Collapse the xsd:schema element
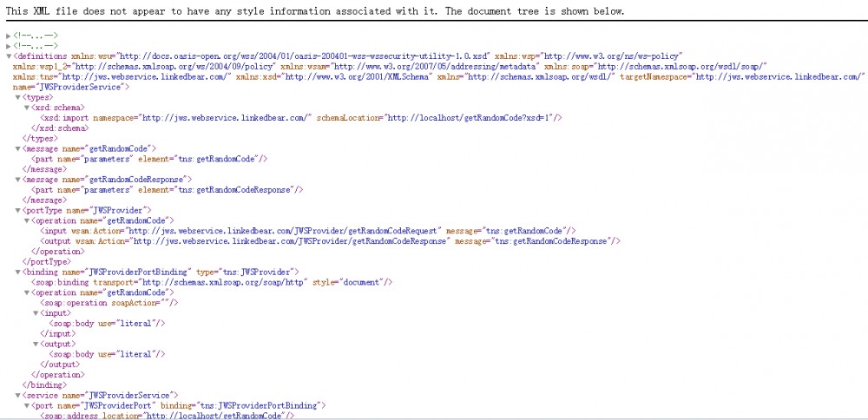This screenshot has height=420, width=868. pos(27,108)
